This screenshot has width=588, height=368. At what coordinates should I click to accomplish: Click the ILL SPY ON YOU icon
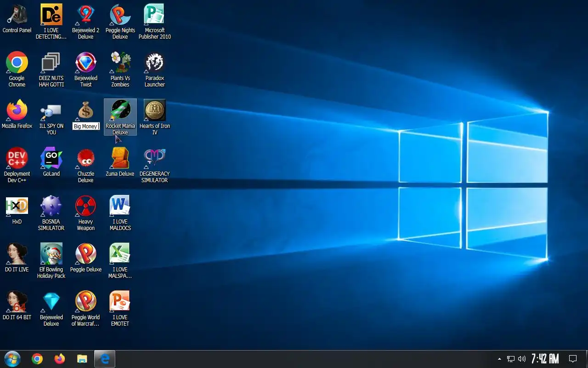[51, 110]
